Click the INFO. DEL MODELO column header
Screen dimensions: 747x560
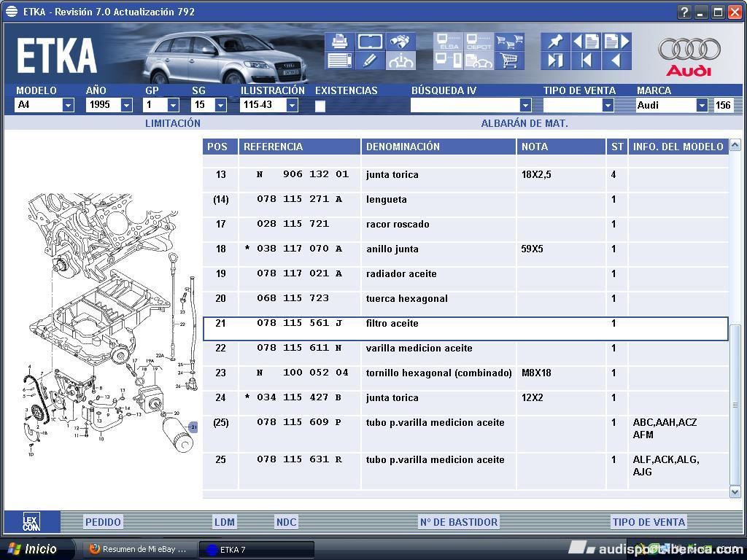click(678, 147)
